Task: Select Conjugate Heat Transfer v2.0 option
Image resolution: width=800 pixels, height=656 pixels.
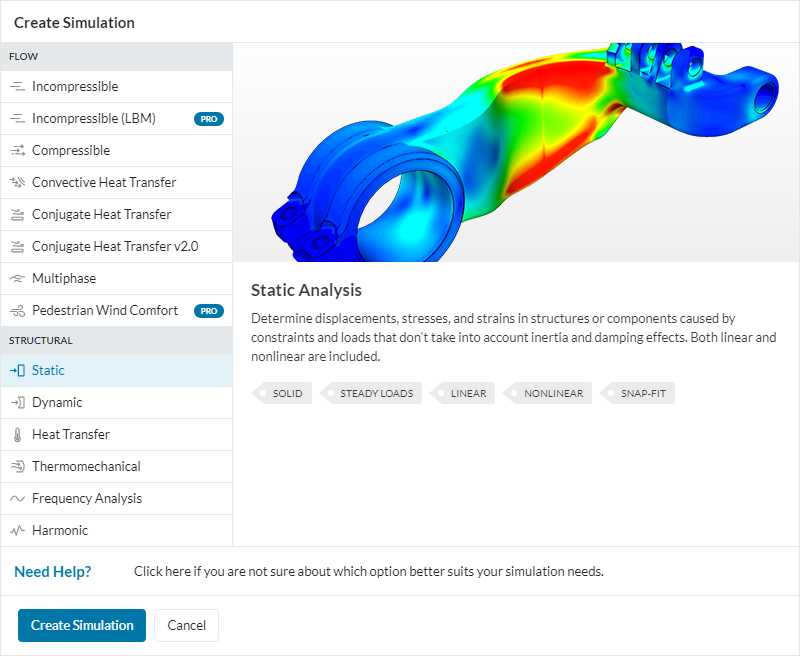Action: click(117, 247)
